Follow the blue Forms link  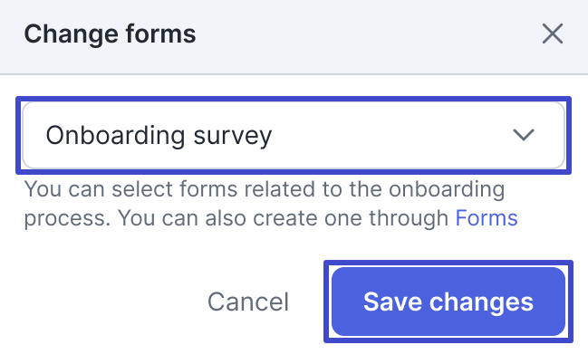pyautogui.click(x=487, y=218)
